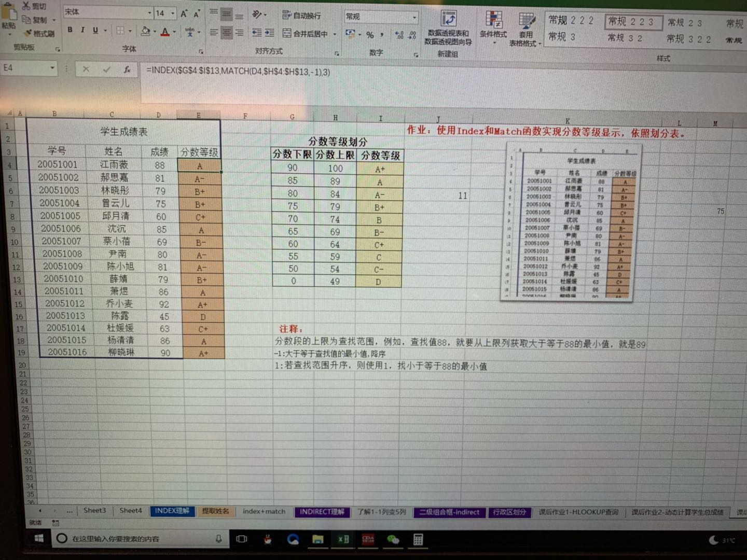Open the PivotTable and PivotChart wizard
747x560 pixels.
pyautogui.click(x=448, y=28)
